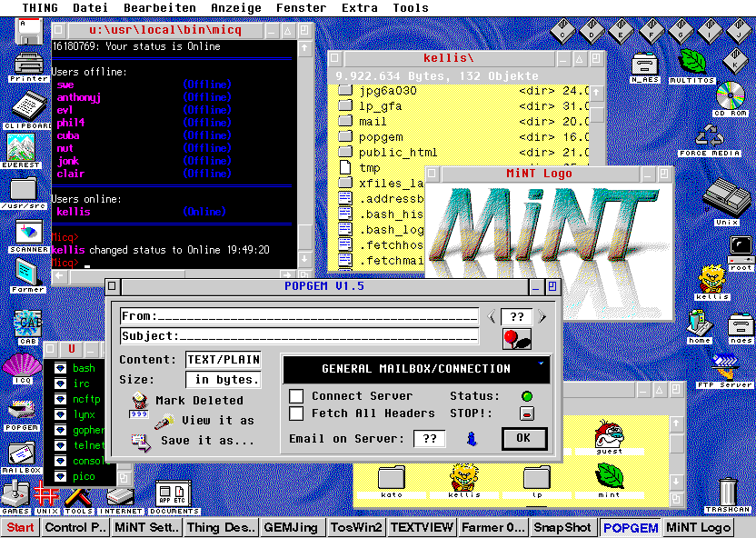This screenshot has height=538, width=756.
Task: Open the Printer desktop icon
Action: (28, 65)
